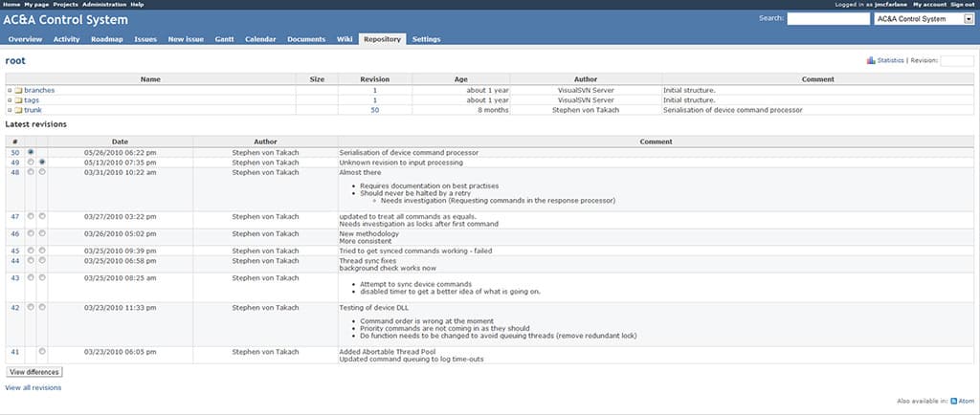Select the radio button for revision 50
The width and height of the screenshot is (980, 415).
tap(31, 152)
